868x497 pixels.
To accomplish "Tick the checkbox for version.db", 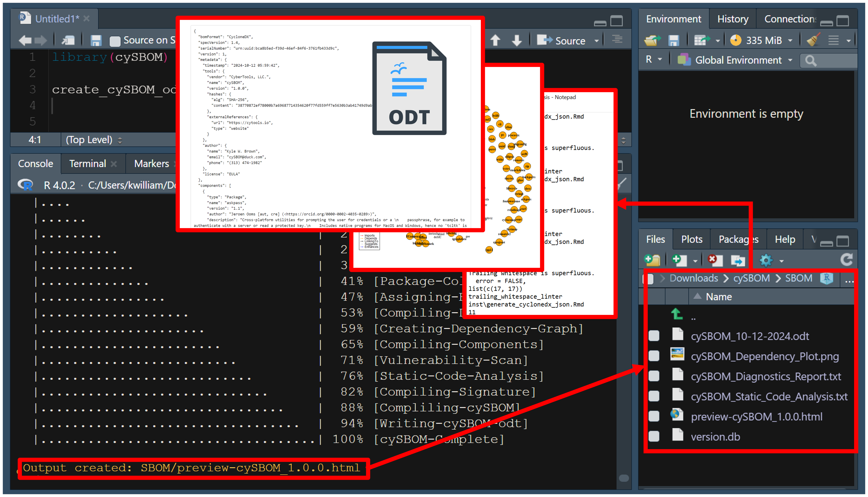I will point(653,437).
